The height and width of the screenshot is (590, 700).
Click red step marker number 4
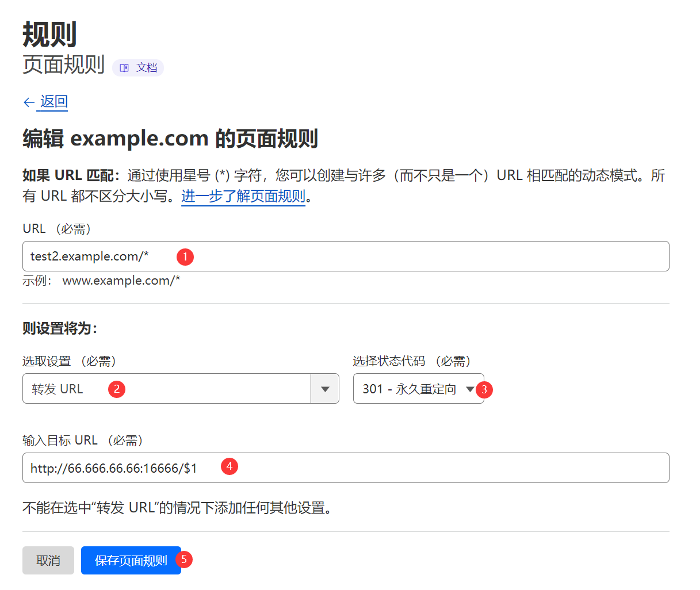[229, 466]
